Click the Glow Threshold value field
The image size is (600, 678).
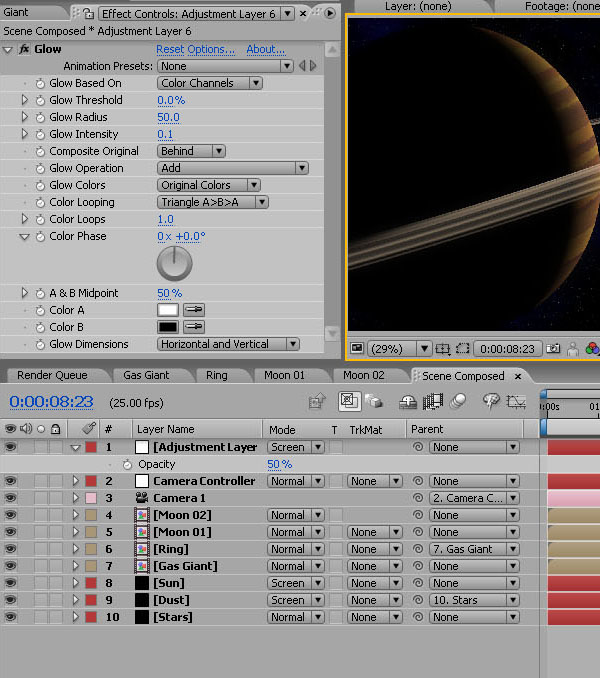[171, 100]
